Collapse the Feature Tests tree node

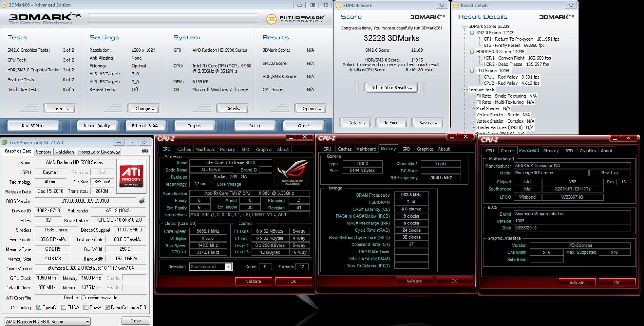(464, 89)
